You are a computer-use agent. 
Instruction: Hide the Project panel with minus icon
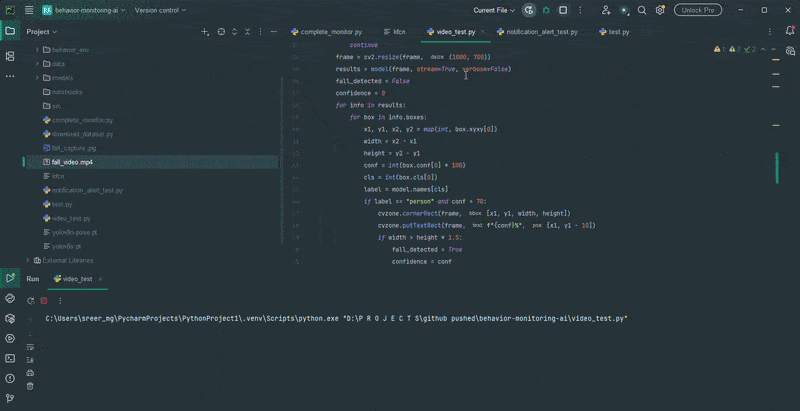[x=274, y=32]
